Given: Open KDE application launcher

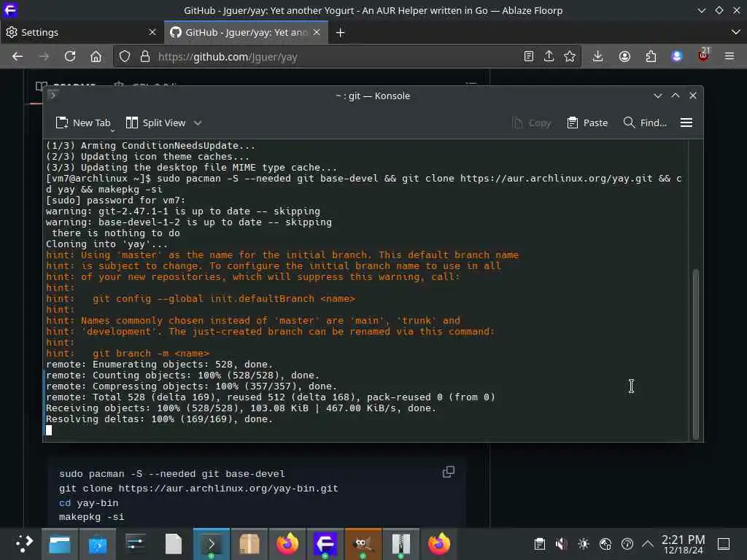Looking at the screenshot, I should coord(23,544).
